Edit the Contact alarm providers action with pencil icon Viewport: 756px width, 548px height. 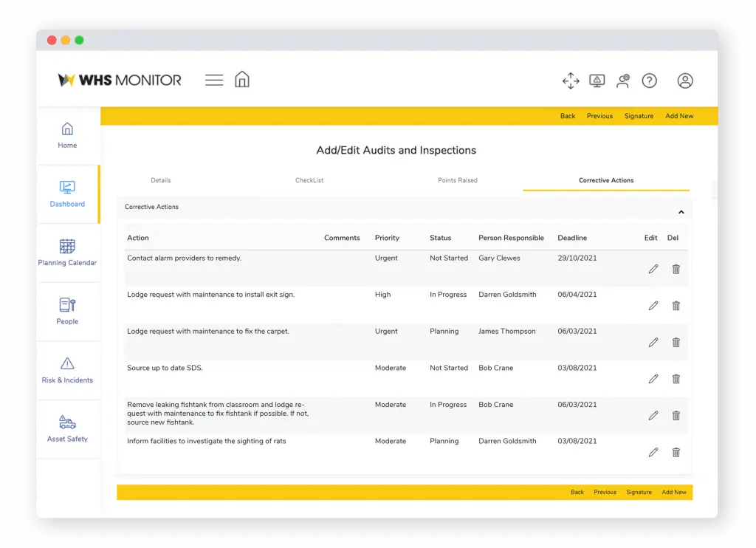pos(653,269)
